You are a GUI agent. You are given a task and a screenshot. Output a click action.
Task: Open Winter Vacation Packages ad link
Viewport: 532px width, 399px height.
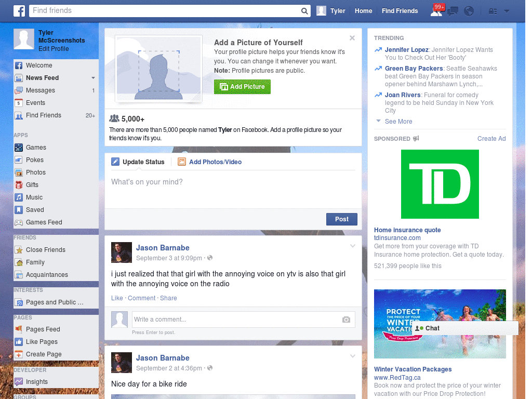[x=413, y=369]
